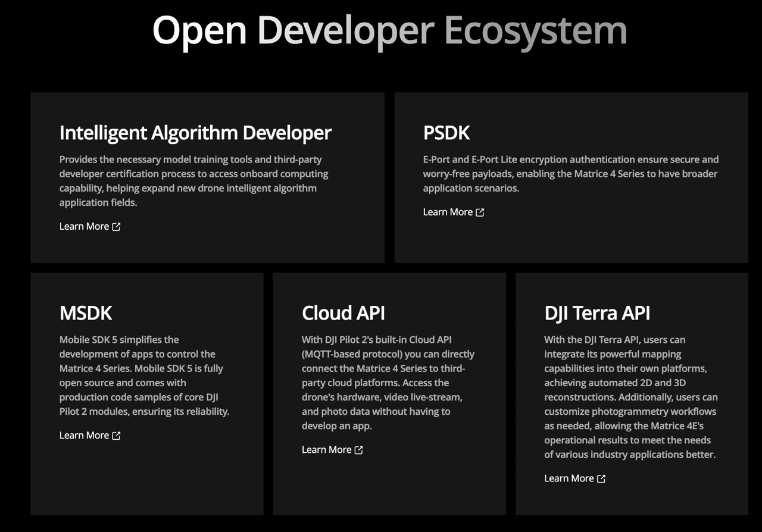Select the MSDK card heading

pyautogui.click(x=86, y=313)
